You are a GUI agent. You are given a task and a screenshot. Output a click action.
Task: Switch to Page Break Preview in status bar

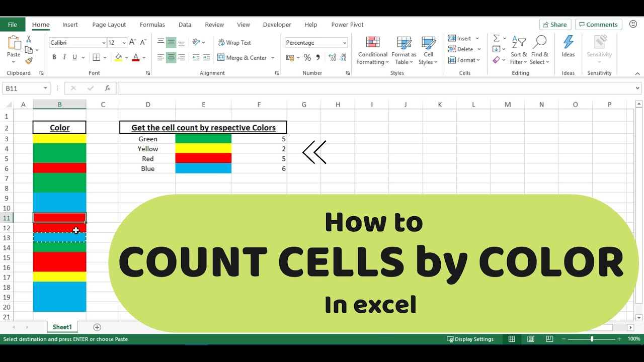(549, 339)
